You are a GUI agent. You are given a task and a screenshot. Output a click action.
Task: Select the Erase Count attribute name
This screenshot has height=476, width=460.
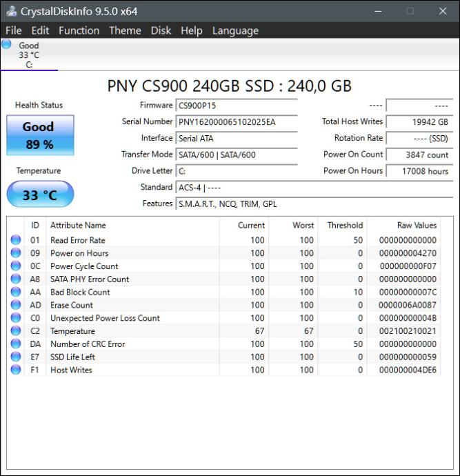(72, 305)
